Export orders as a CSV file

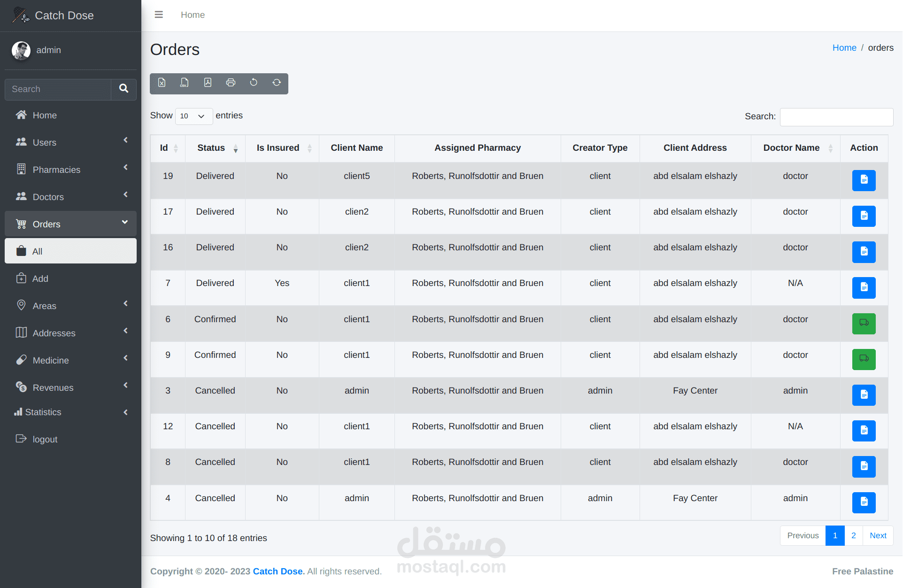click(x=185, y=83)
